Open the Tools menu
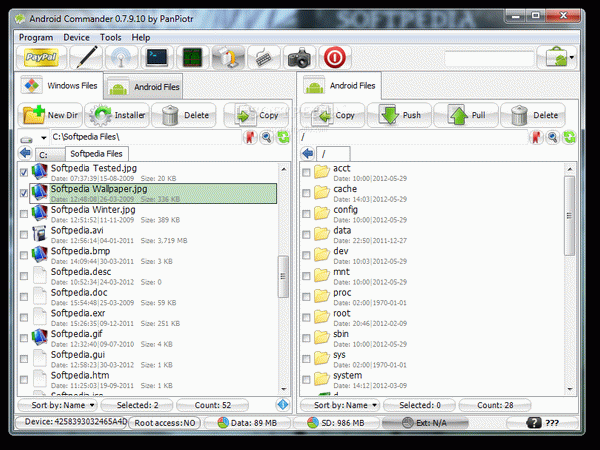The width and height of the screenshot is (600, 450). pos(111,38)
